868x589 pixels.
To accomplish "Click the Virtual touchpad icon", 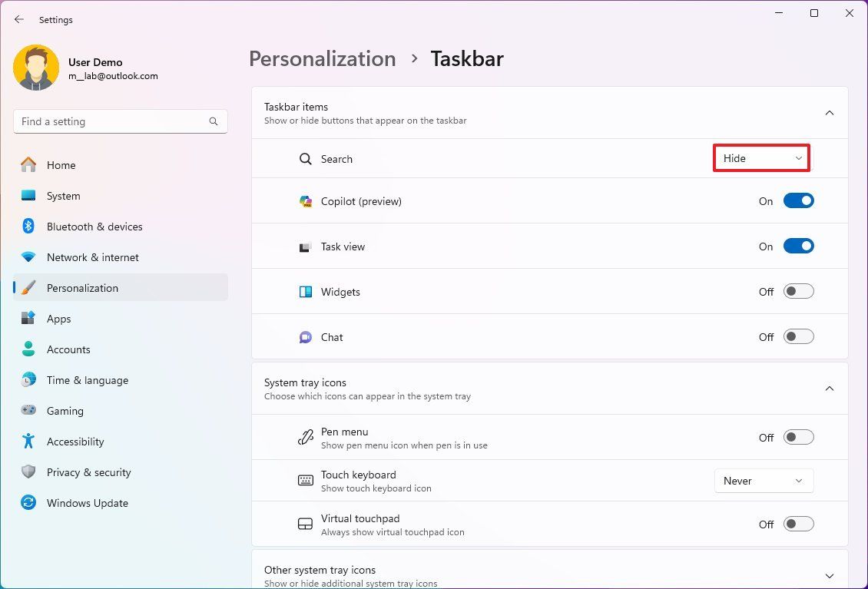I will pyautogui.click(x=306, y=524).
